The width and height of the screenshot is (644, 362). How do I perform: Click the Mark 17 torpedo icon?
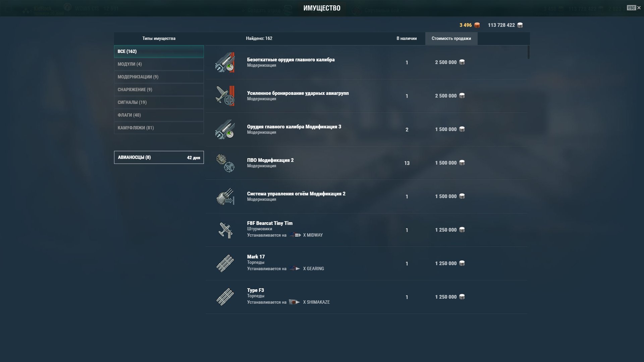coord(225,263)
